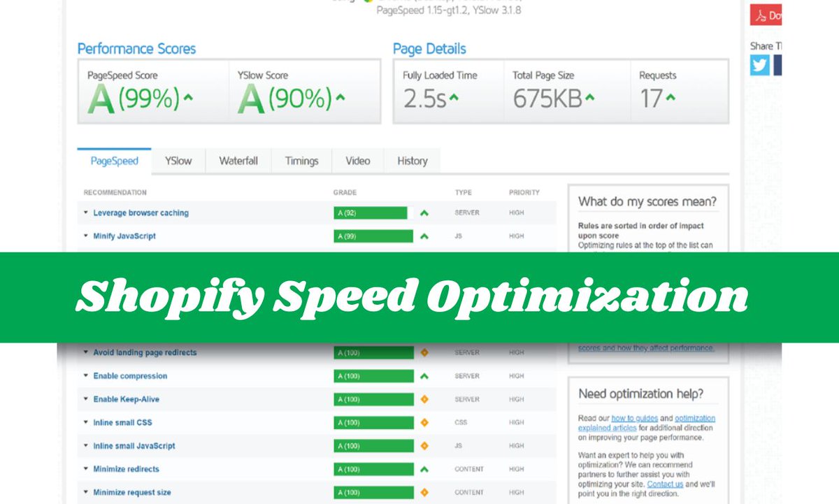Open Inline small JavaScript recommendation
This screenshot has height=504, width=839.
click(x=134, y=446)
